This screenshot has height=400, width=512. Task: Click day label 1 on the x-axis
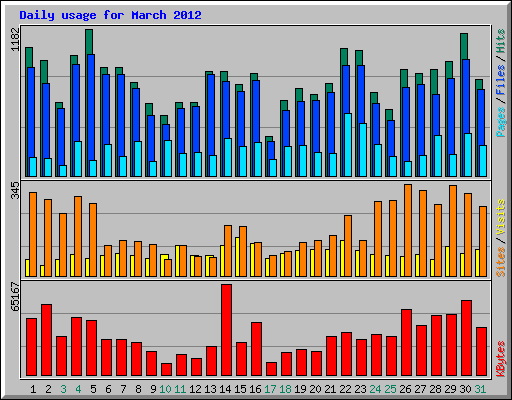[33, 389]
